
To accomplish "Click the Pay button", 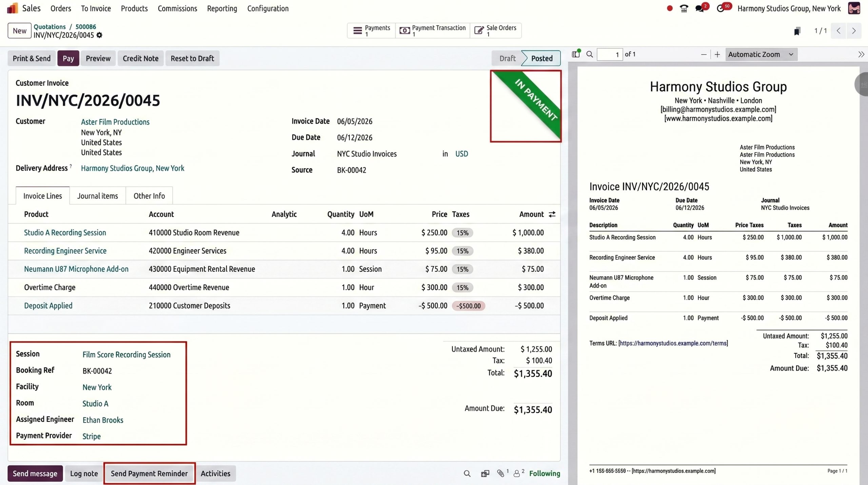I will coord(68,58).
